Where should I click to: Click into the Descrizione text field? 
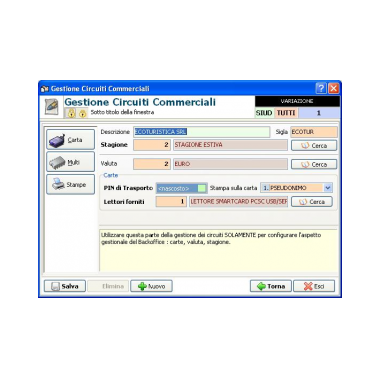tap(202, 132)
